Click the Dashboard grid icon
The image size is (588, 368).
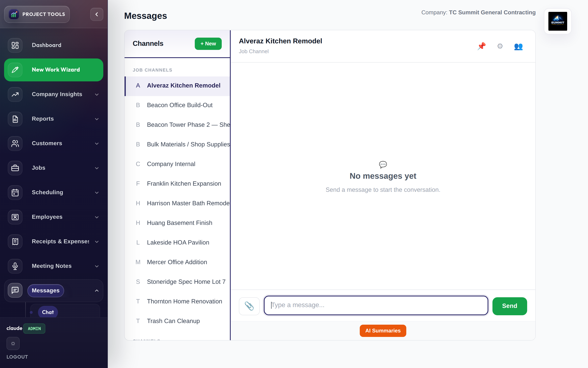point(15,45)
